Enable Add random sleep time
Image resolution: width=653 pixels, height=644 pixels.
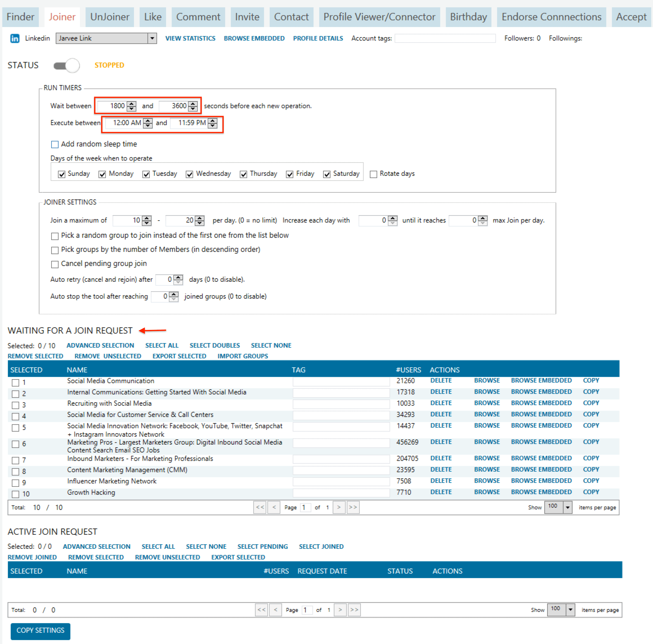(55, 145)
